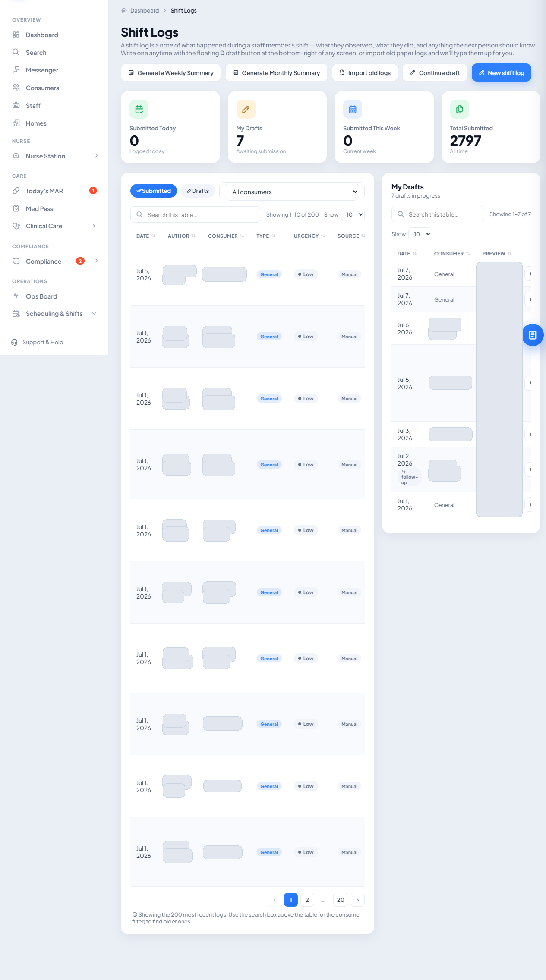
Task: Go to next page arrow
Action: (358, 900)
